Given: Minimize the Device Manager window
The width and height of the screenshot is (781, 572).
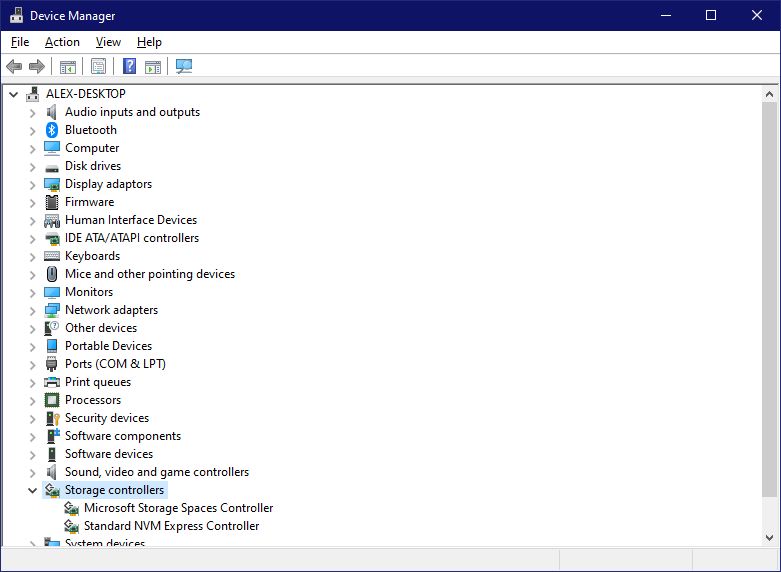Looking at the screenshot, I should click(x=666, y=15).
